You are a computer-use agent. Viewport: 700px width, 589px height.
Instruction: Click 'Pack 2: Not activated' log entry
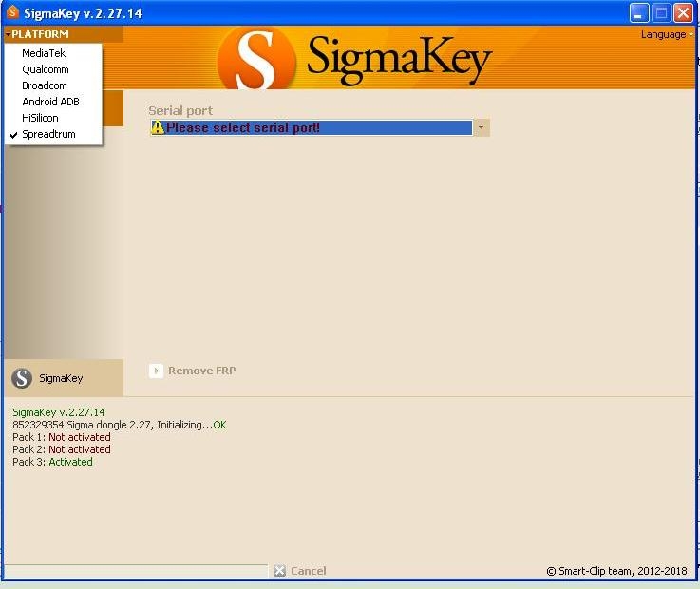(62, 449)
